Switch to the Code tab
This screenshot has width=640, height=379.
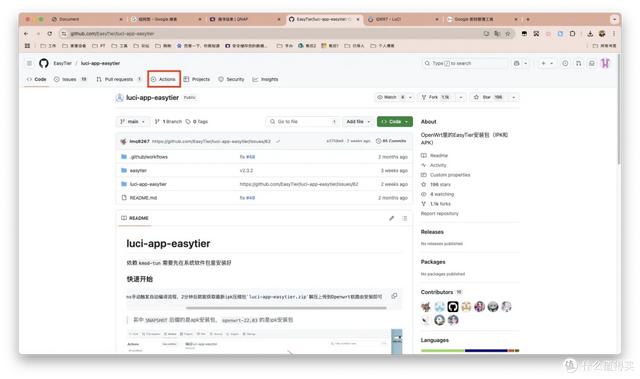point(37,79)
